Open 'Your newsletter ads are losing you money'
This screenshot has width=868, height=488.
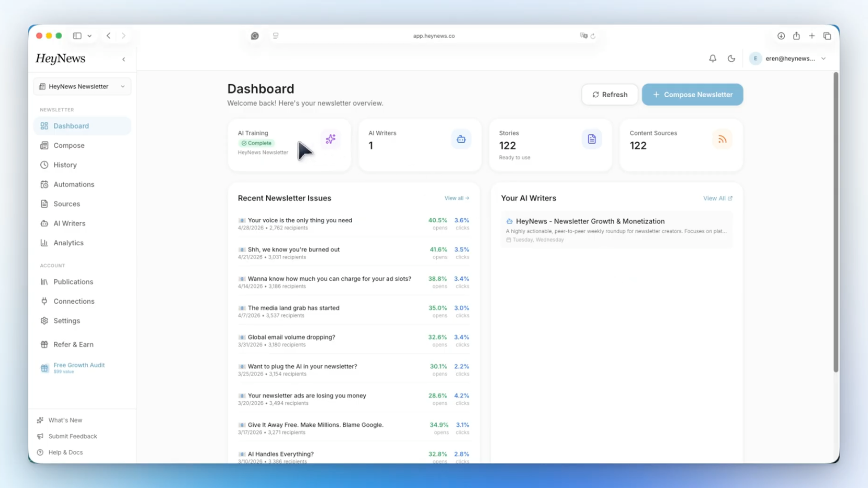(x=354, y=399)
